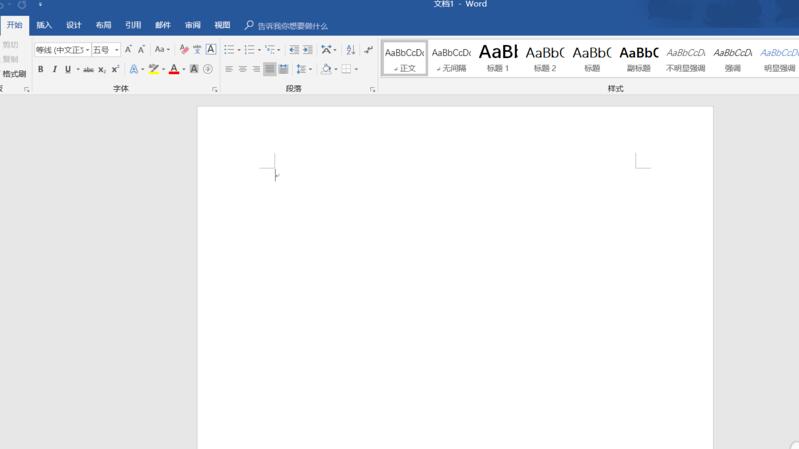Expand underline style dropdown arrow
This screenshot has width=799, height=449.
pos(78,69)
